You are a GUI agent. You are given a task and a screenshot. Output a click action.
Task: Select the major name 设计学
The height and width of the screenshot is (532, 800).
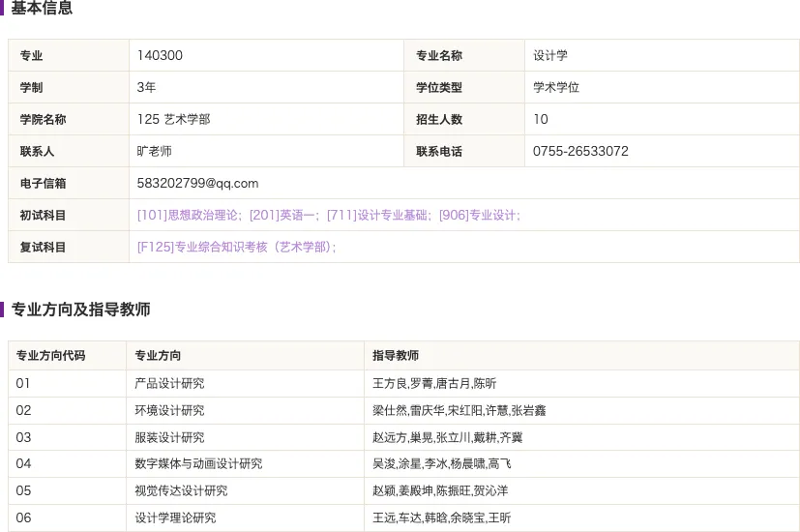pos(550,55)
